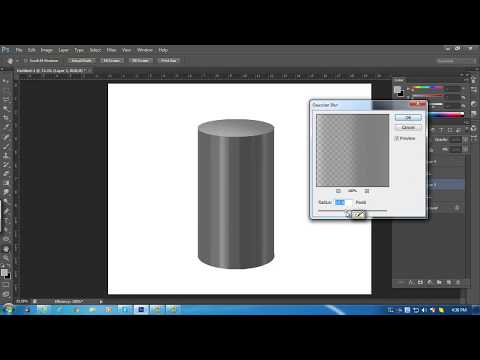Select the Eraser tool
This screenshot has width=480, height=360.
pos(6,174)
